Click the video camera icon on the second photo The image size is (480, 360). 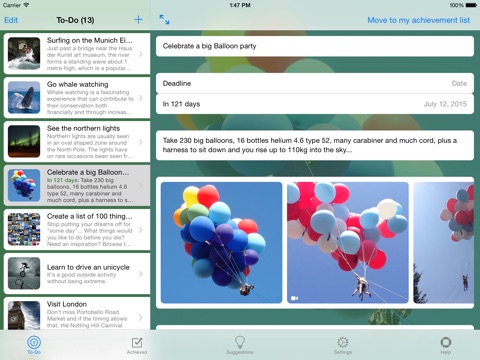(x=294, y=298)
